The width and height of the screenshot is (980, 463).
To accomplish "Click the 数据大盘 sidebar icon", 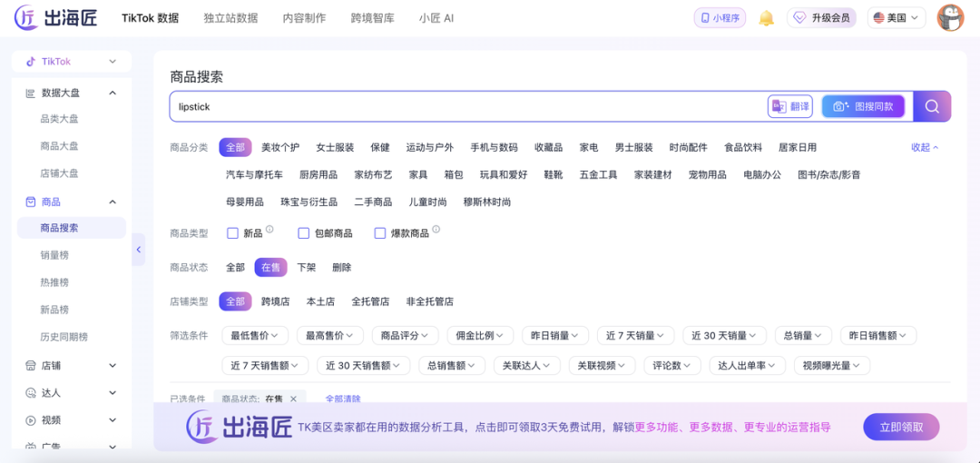I will point(30,94).
